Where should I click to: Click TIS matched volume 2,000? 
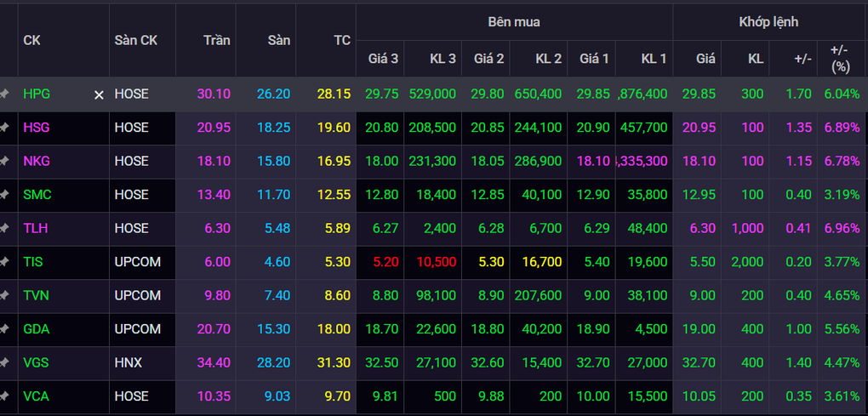point(747,262)
